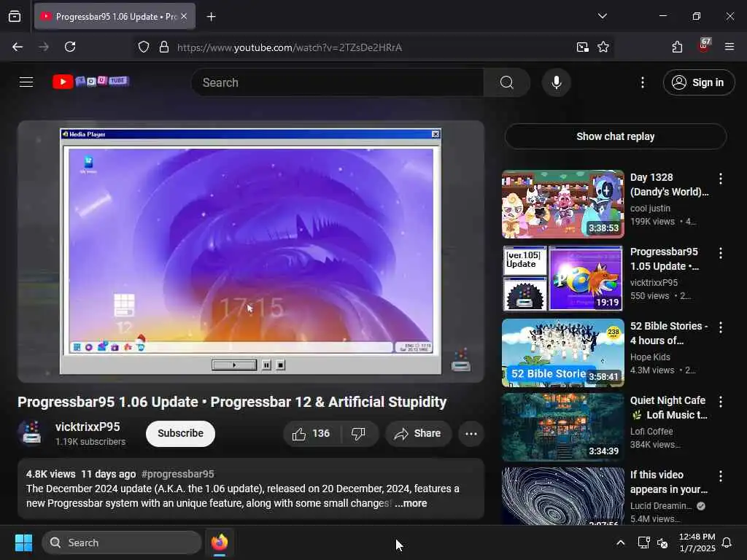Go to YouTube home via logo
The height and width of the screenshot is (560, 747).
(x=90, y=82)
